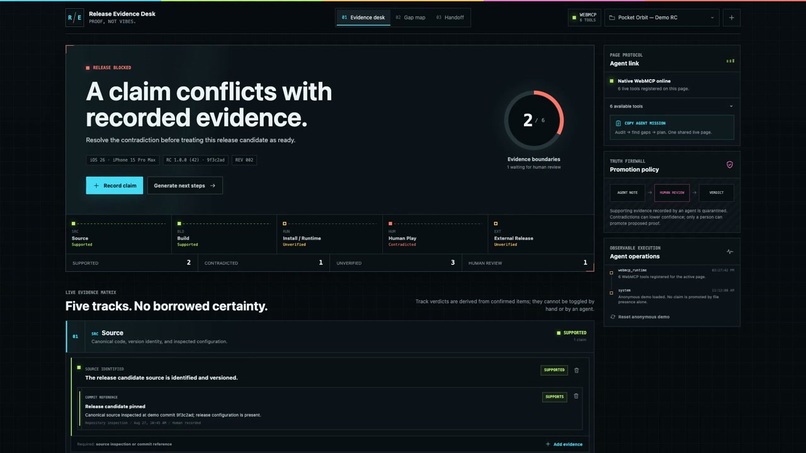Open the Evidence desk tab
This screenshot has width=806, height=453.
coord(363,17)
